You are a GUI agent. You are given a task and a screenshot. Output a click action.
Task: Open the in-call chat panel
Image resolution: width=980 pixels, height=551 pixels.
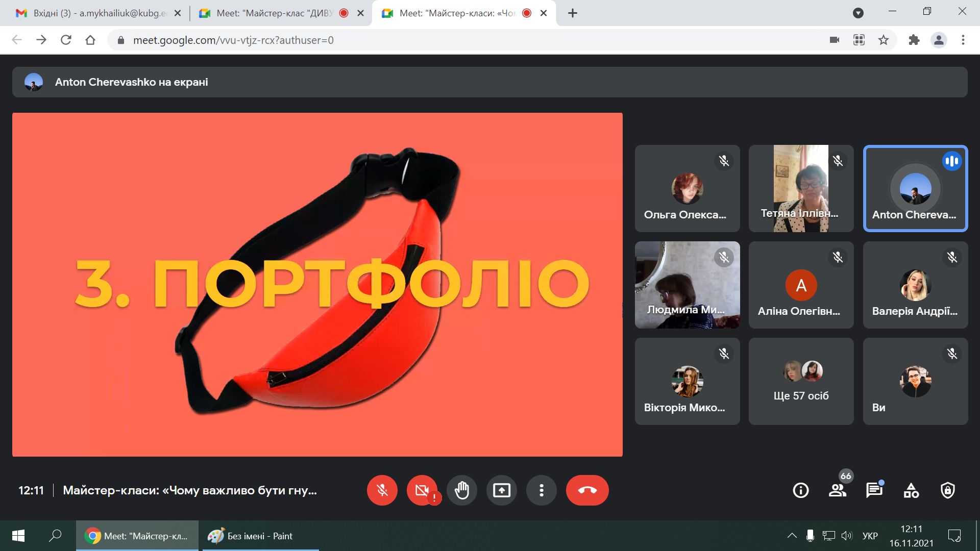click(x=874, y=490)
